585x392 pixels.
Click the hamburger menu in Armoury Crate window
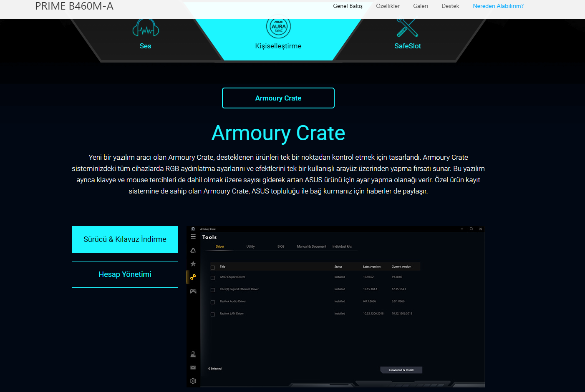coord(193,236)
